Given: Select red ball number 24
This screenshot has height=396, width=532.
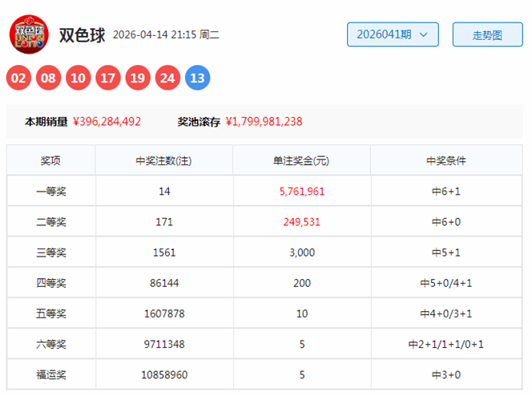Looking at the screenshot, I should click(167, 78).
